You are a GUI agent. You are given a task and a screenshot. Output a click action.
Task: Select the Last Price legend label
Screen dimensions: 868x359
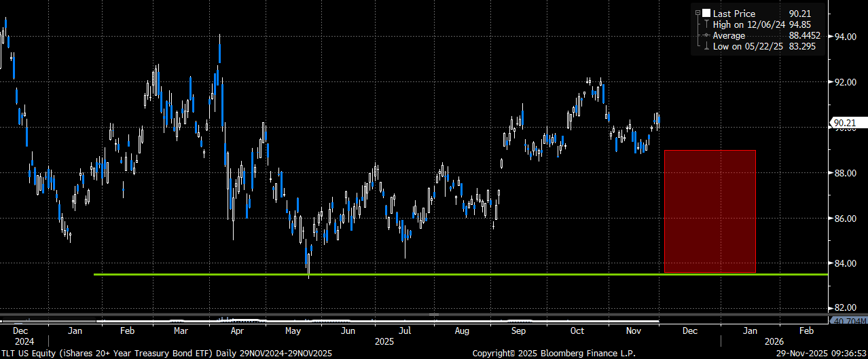tap(734, 13)
